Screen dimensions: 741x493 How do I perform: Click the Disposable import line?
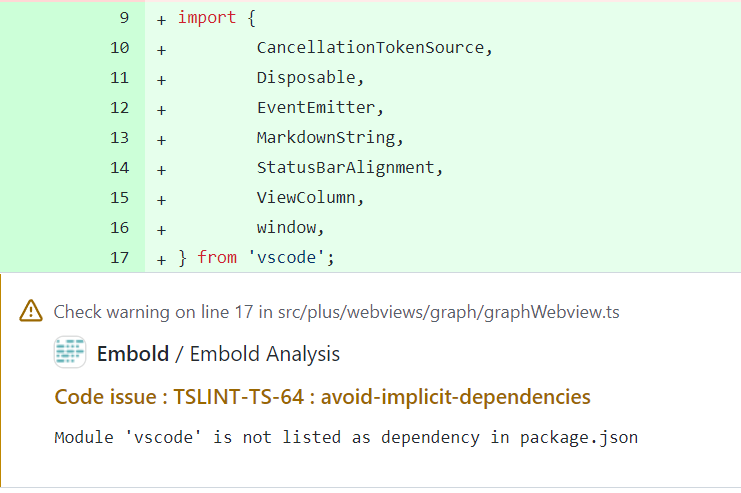pyautogui.click(x=310, y=78)
